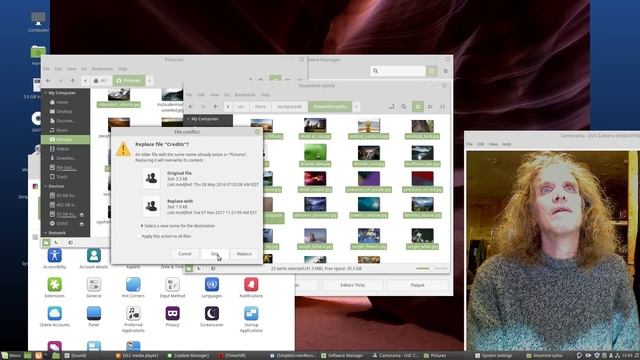Open Notifications settings

[x=251, y=287]
